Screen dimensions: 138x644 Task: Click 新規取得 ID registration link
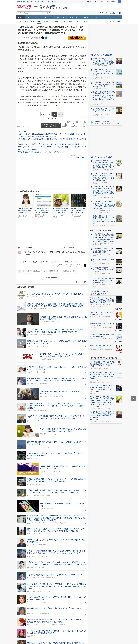(x=54, y=6)
